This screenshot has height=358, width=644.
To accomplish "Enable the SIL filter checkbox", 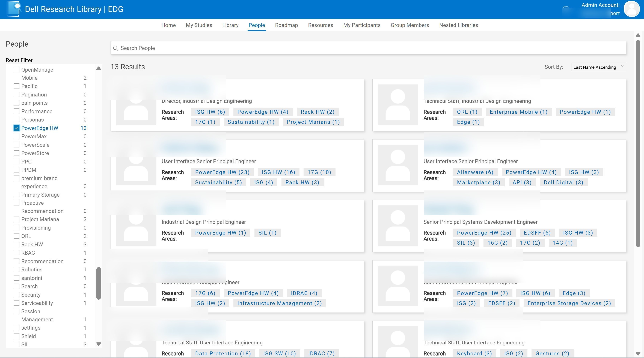I will [x=16, y=345].
